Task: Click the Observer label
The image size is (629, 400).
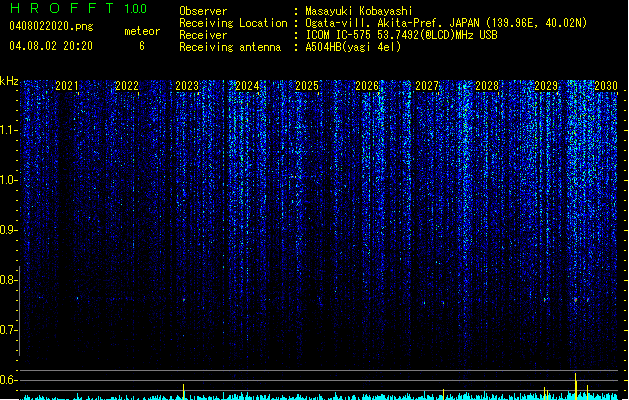Action: [x=203, y=11]
